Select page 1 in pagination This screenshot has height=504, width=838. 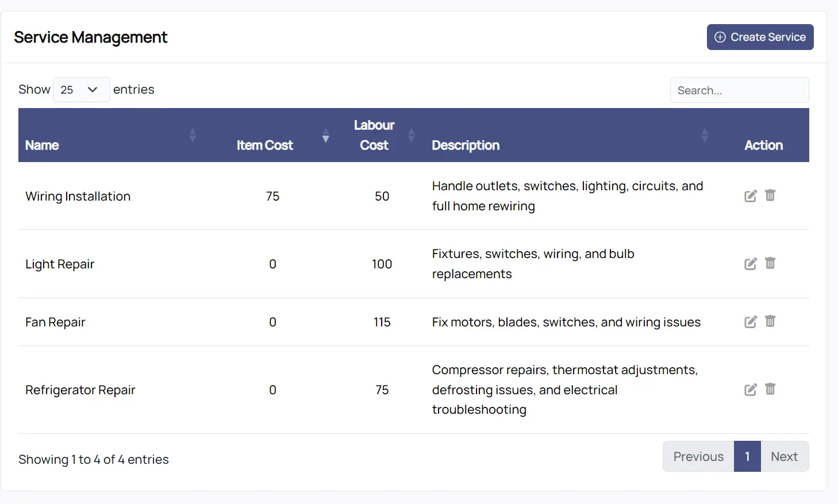[747, 456]
